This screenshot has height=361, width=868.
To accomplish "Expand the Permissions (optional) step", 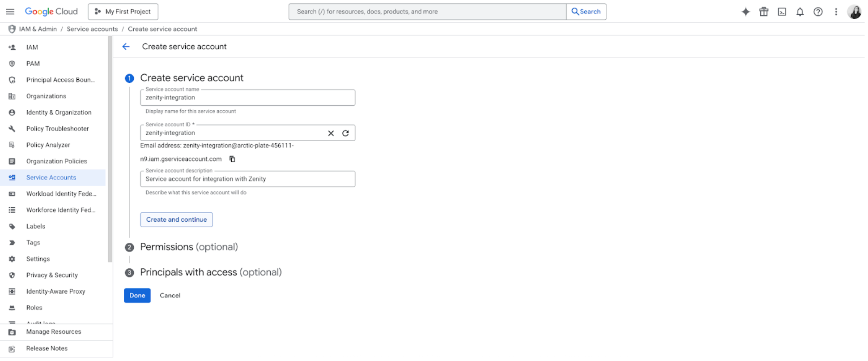I will pos(189,247).
